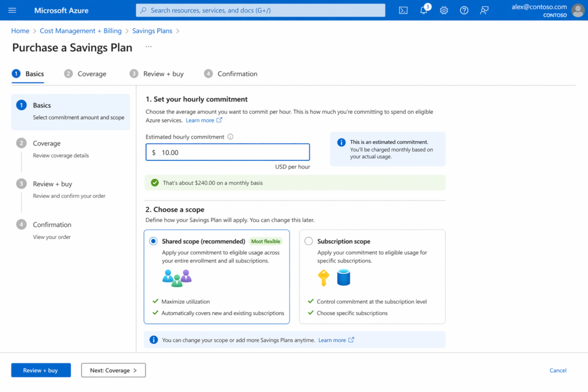Viewport: 588px width, 392px height.
Task: Launch Cloud Shell from the top bar
Action: (x=403, y=10)
